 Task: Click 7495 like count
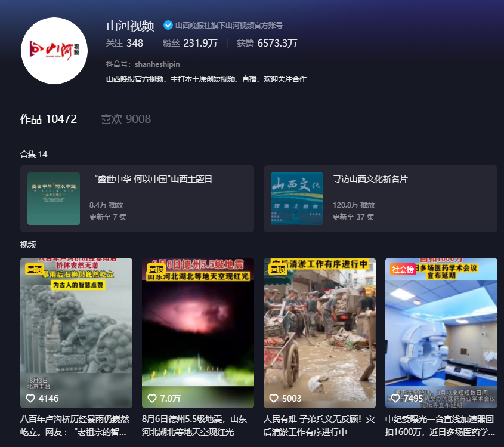click(x=413, y=399)
